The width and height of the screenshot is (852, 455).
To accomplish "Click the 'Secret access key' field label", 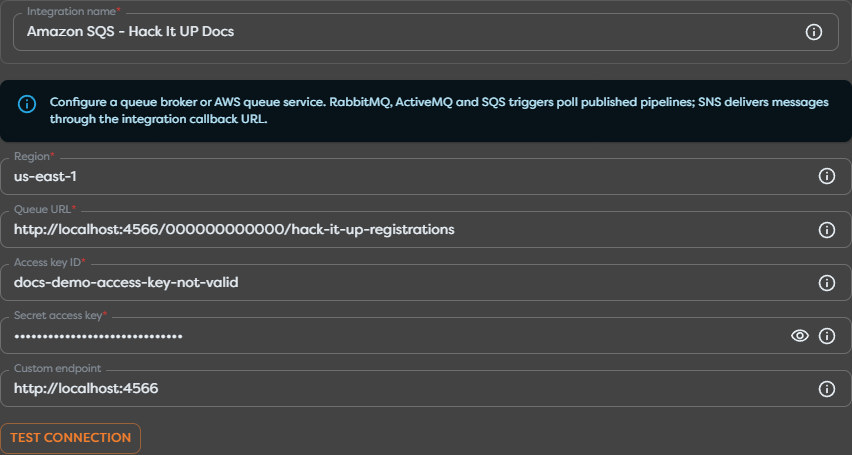I will (60, 315).
